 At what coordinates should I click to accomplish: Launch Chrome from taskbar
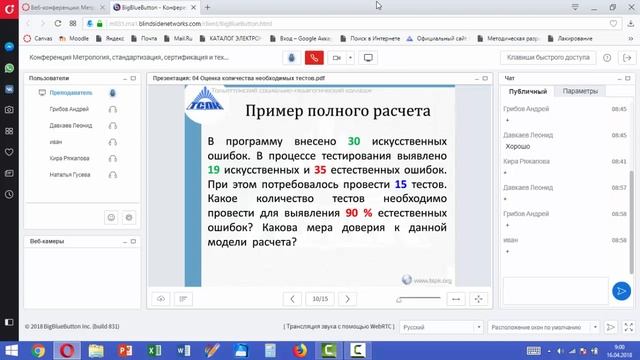pos(38,351)
